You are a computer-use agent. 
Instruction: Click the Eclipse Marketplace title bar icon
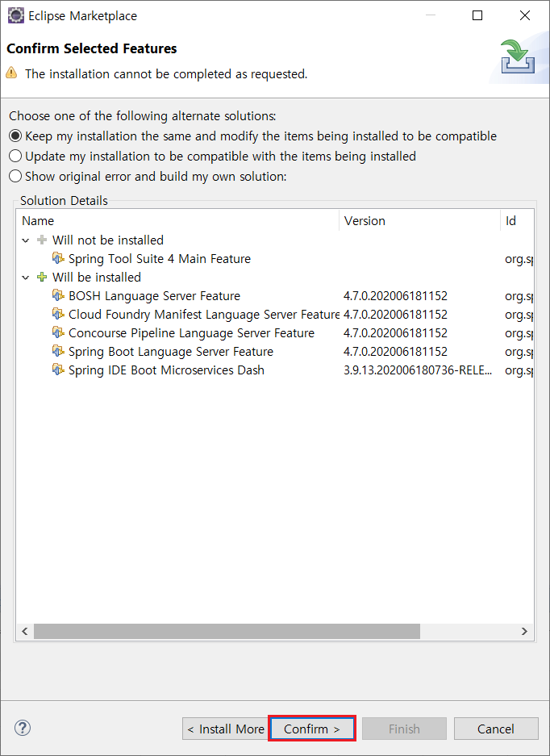pos(16,15)
